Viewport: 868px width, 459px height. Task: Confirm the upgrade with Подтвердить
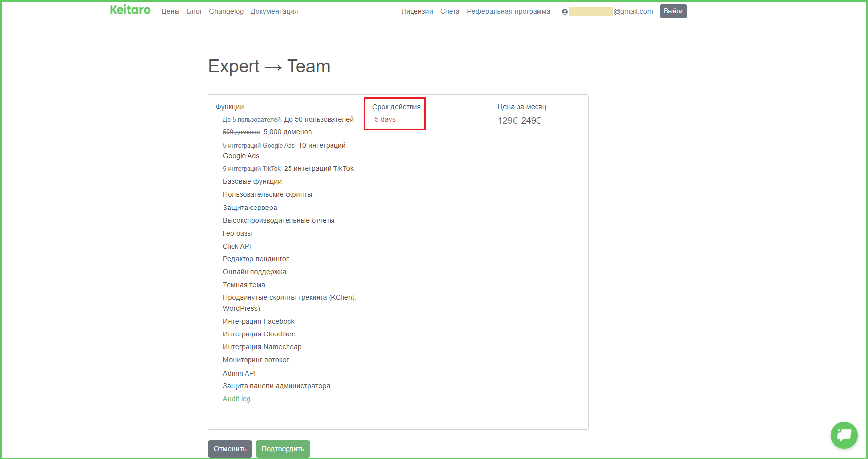click(283, 449)
